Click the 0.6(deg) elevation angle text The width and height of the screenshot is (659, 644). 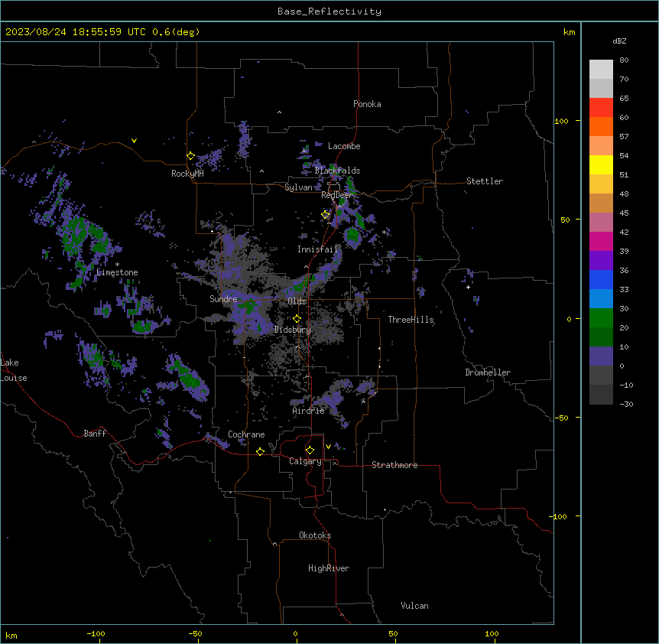(176, 32)
